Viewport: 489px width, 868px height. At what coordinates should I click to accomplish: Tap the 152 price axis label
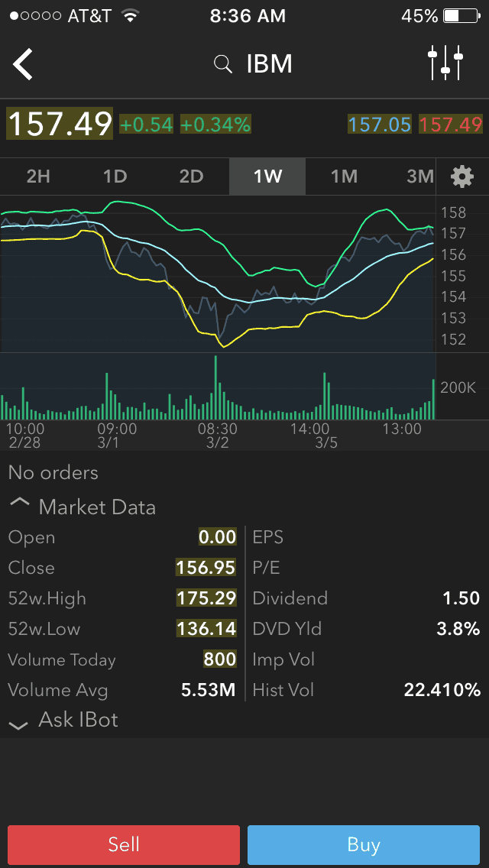pyautogui.click(x=453, y=338)
